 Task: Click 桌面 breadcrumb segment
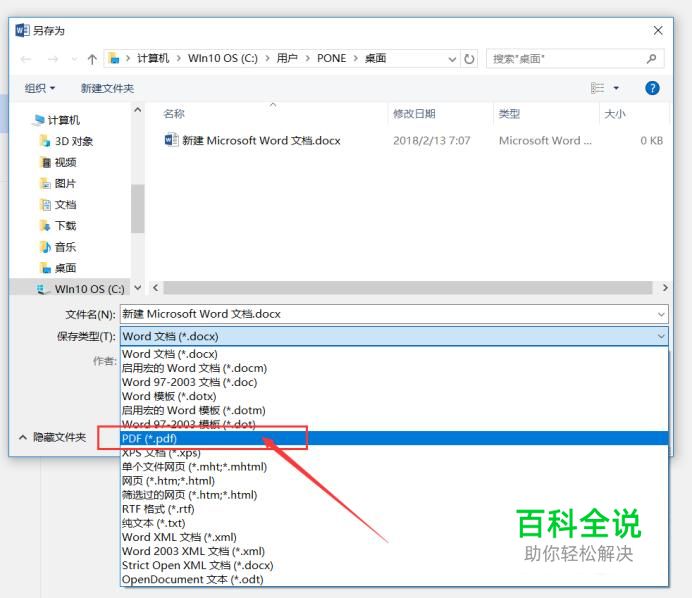click(376, 58)
